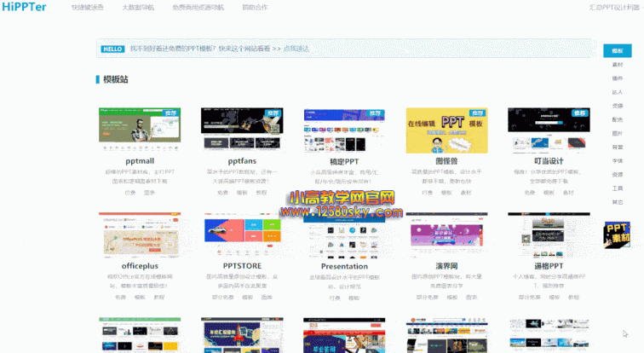Viewport: 644px width, 353px height.
Task: Click the 图怪兽 title link
Action: coord(446,161)
